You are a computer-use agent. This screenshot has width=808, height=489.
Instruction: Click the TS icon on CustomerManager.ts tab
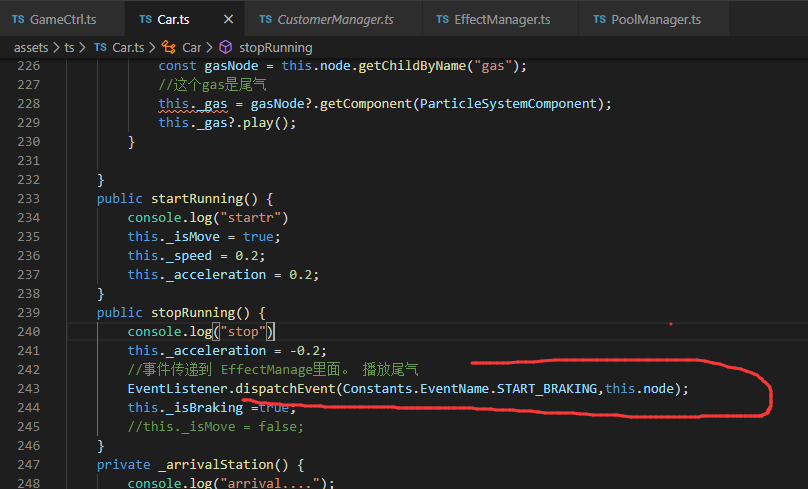pyautogui.click(x=265, y=19)
